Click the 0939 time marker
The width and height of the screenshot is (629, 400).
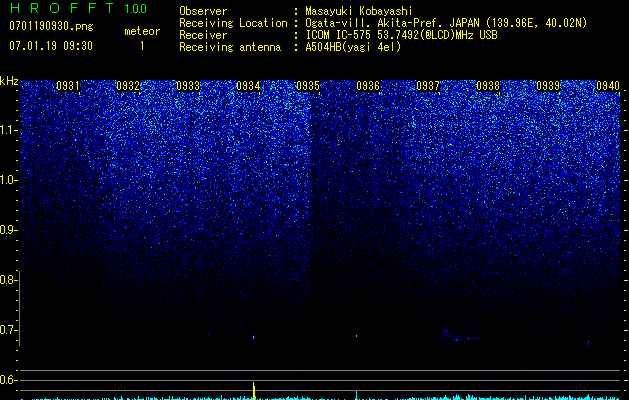tap(548, 85)
